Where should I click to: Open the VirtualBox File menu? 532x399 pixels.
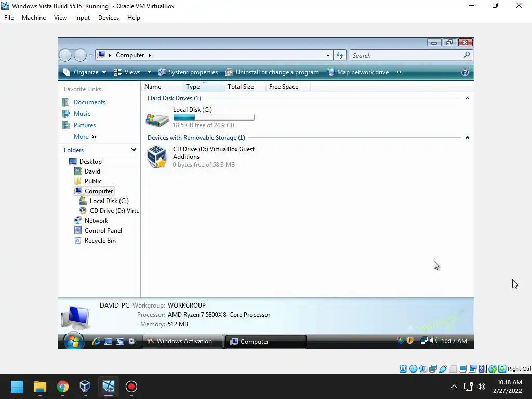9,18
